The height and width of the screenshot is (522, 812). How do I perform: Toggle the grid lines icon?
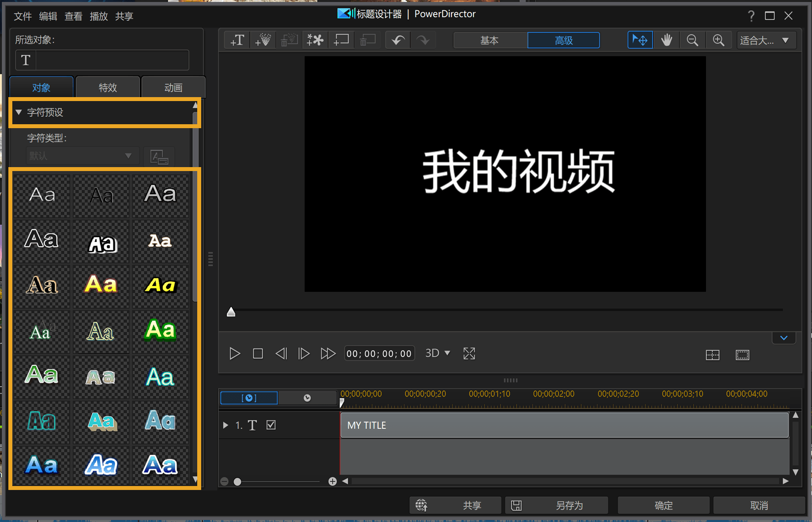click(712, 355)
